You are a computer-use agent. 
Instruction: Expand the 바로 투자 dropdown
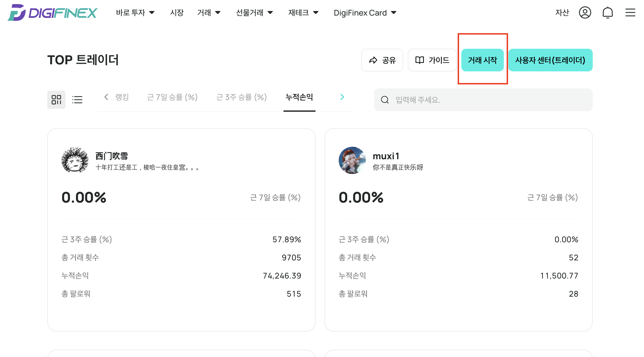pyautogui.click(x=135, y=12)
